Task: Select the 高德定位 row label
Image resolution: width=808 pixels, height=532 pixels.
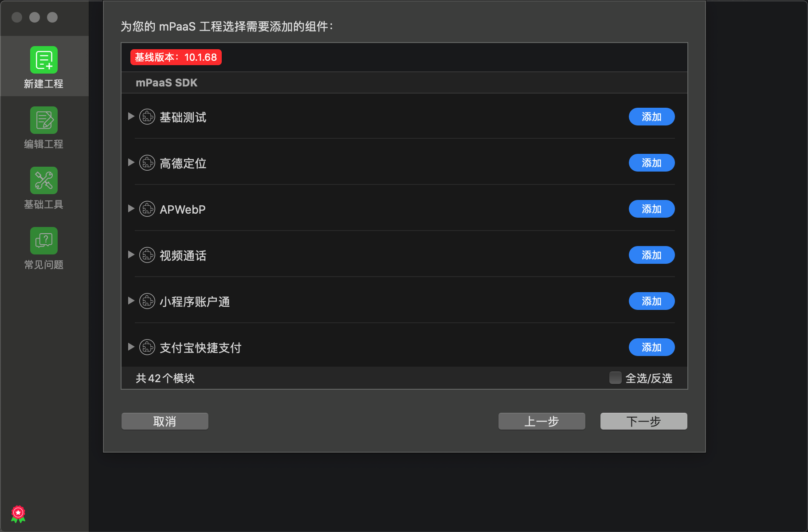Action: coord(183,163)
